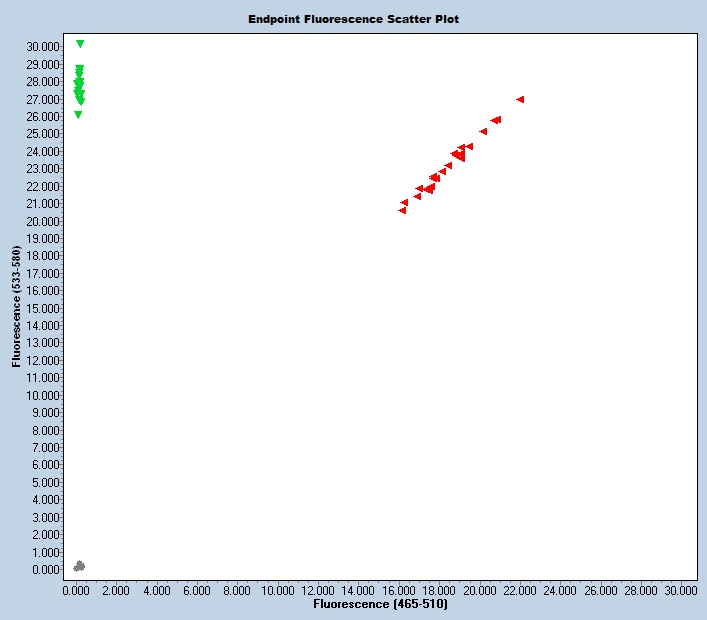The image size is (707, 620).
Task: Click the topmost green triangle data point
Action: pos(80,44)
